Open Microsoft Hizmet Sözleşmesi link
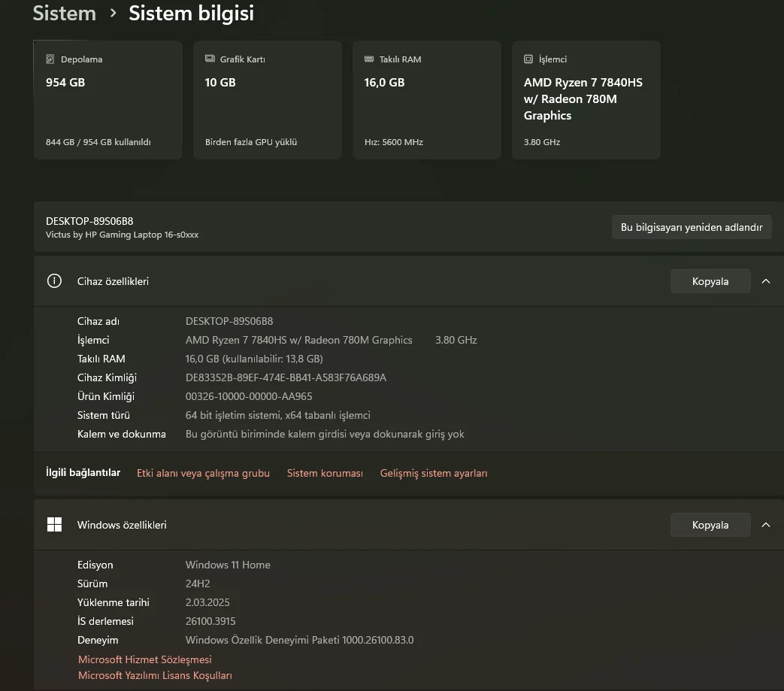The width and height of the screenshot is (784, 691). 145,659
